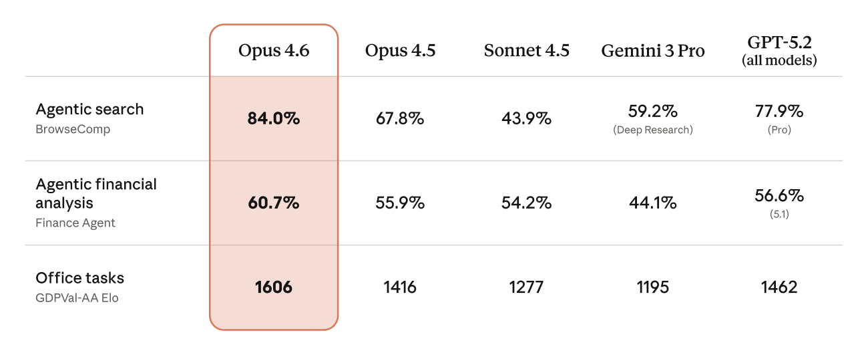Select the GPT-5.2 column header
The height and width of the screenshot is (355, 868).
[779, 43]
